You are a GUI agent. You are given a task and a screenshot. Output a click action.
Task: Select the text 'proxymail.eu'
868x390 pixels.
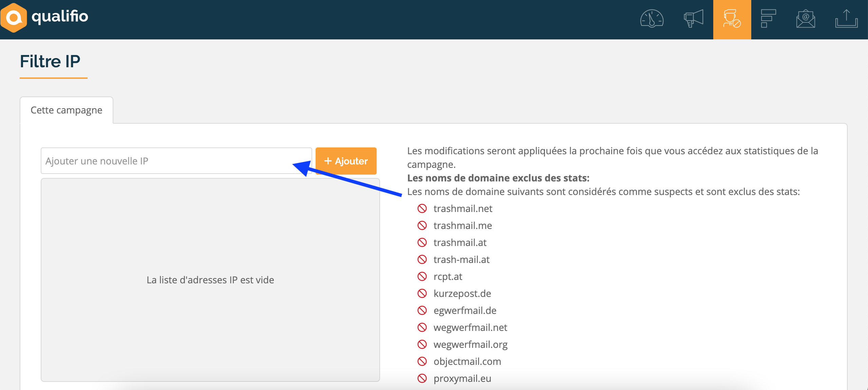[462, 378]
